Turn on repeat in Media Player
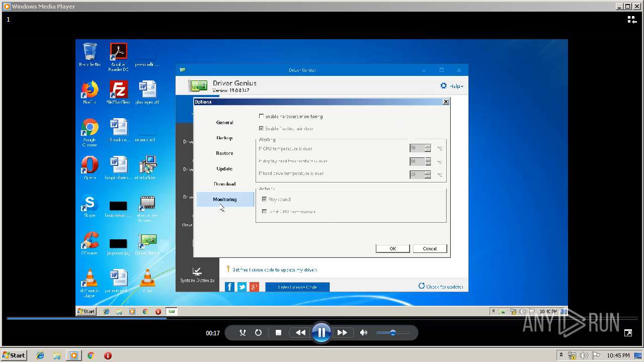Image resolution: width=644 pixels, height=362 pixels. tap(258, 332)
